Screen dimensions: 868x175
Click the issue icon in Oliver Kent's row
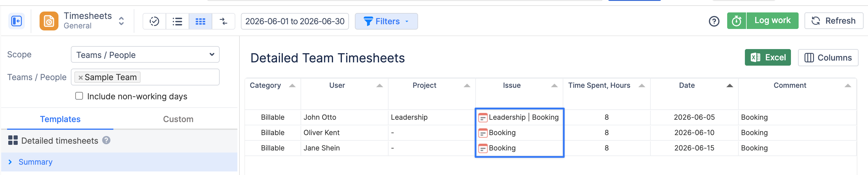483,133
